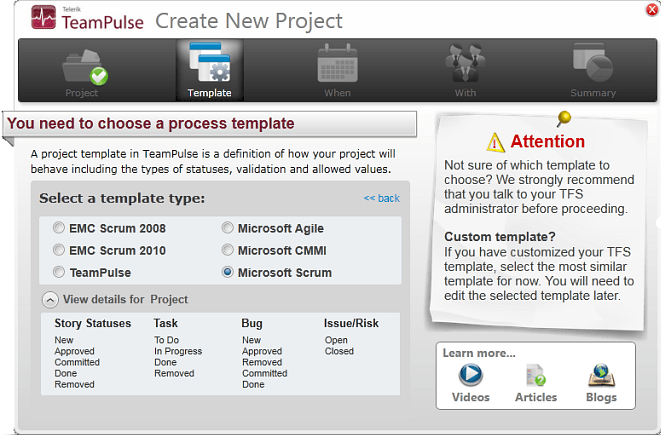Click the Videos link text
661x435 pixels.
coord(470,397)
